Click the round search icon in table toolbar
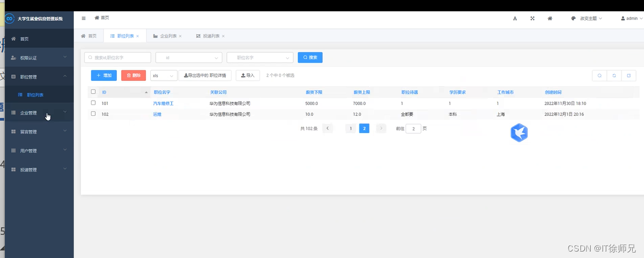 coord(600,75)
